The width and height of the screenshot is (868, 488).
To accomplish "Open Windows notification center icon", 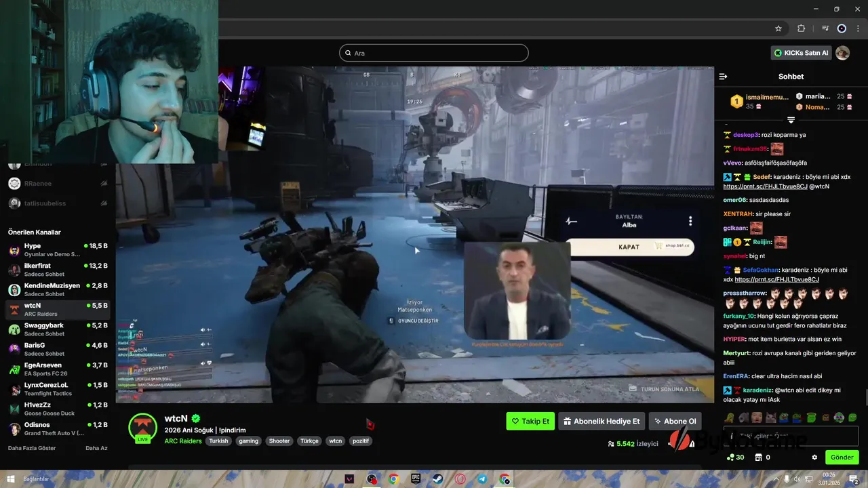I will tap(854, 479).
